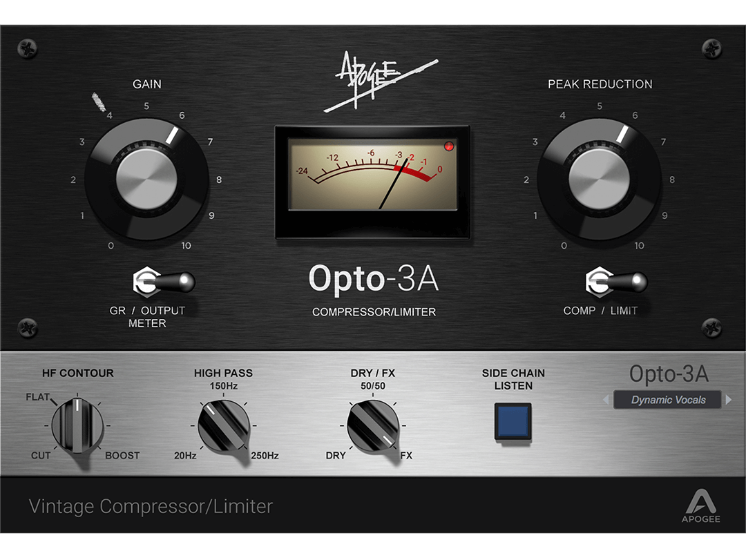Select the previous preset arrow

(x=606, y=400)
